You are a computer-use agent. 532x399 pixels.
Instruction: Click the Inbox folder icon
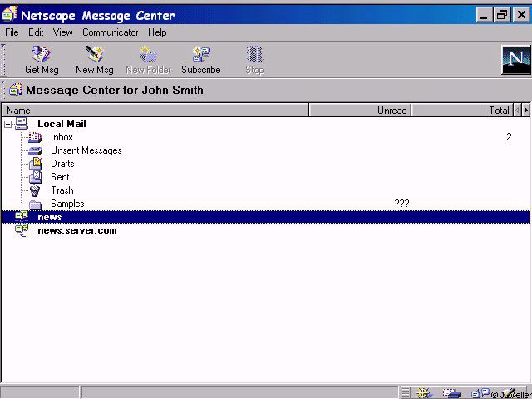35,137
